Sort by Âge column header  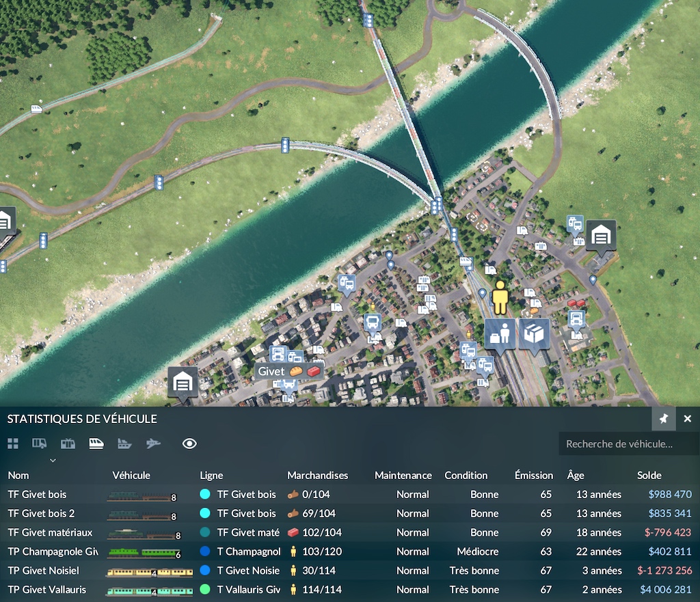[x=576, y=476]
